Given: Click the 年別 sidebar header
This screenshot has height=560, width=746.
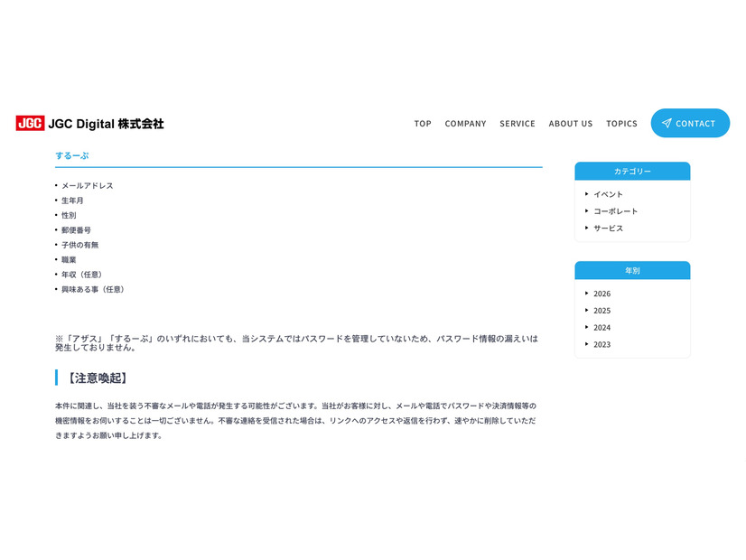Looking at the screenshot, I should coord(632,270).
